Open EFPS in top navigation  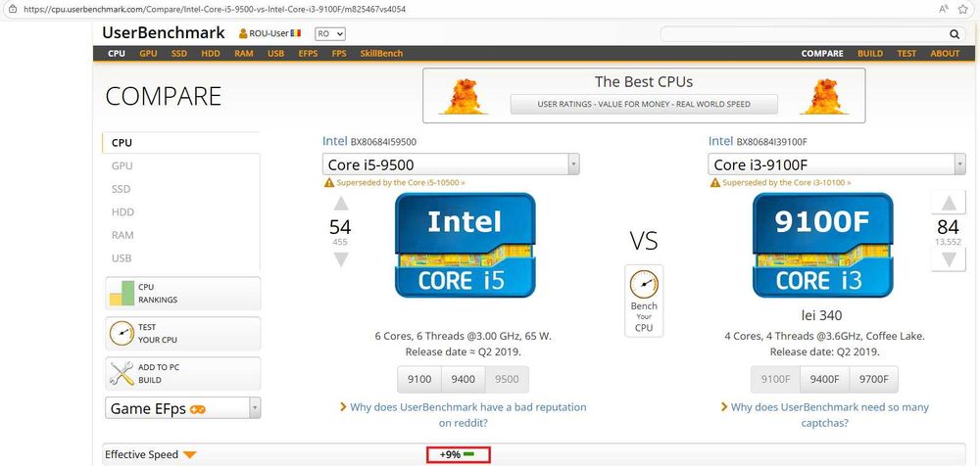coord(308,54)
